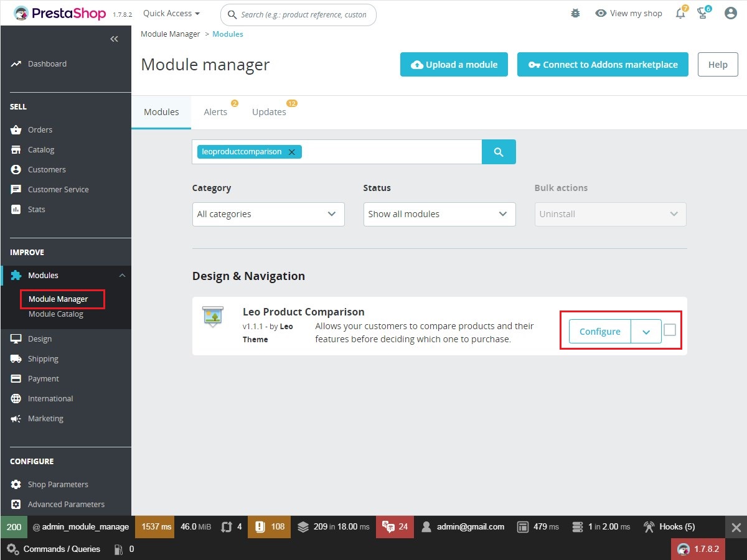Click the Modules breadcrumb link
The width and height of the screenshot is (747, 560).
coord(228,34)
